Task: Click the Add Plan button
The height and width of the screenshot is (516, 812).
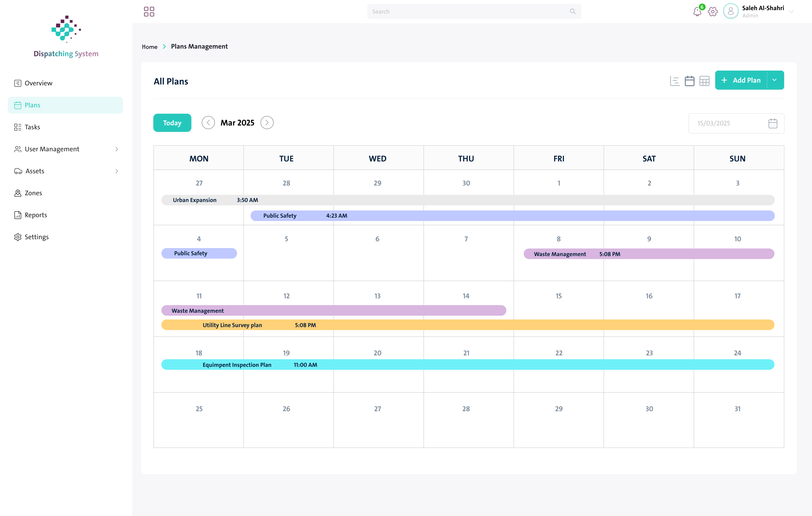Action: tap(741, 80)
